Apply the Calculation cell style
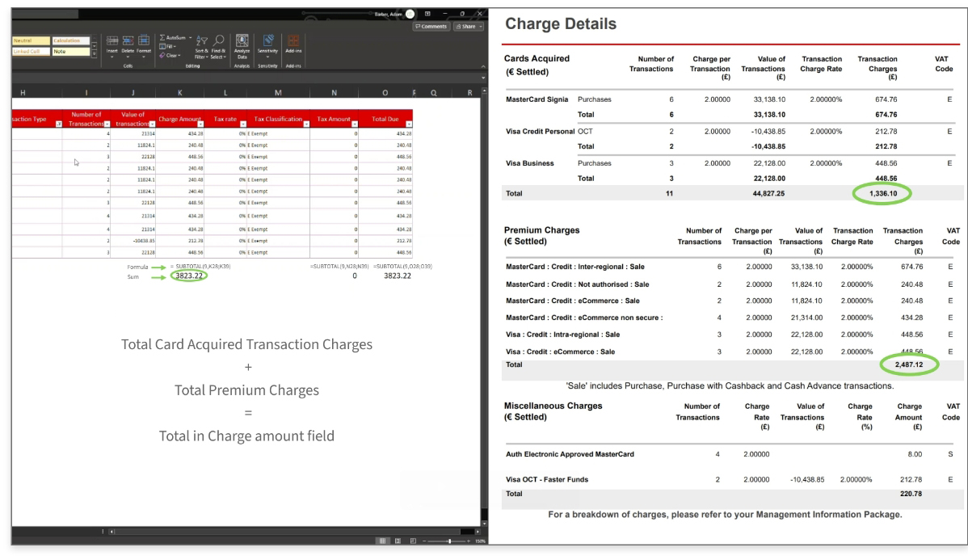 tap(70, 40)
